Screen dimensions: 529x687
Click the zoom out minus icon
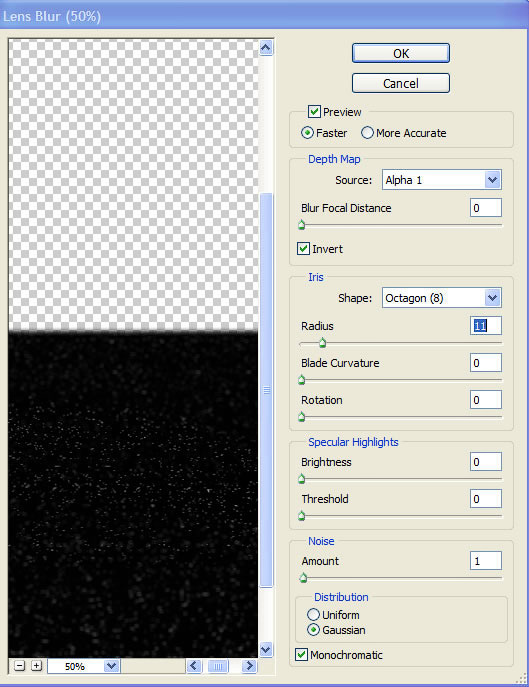coord(19,666)
